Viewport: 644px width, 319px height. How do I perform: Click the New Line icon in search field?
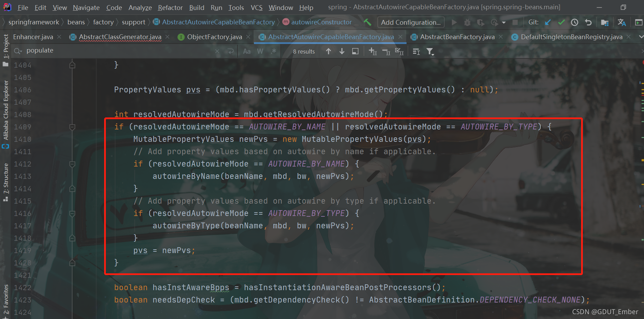(231, 51)
